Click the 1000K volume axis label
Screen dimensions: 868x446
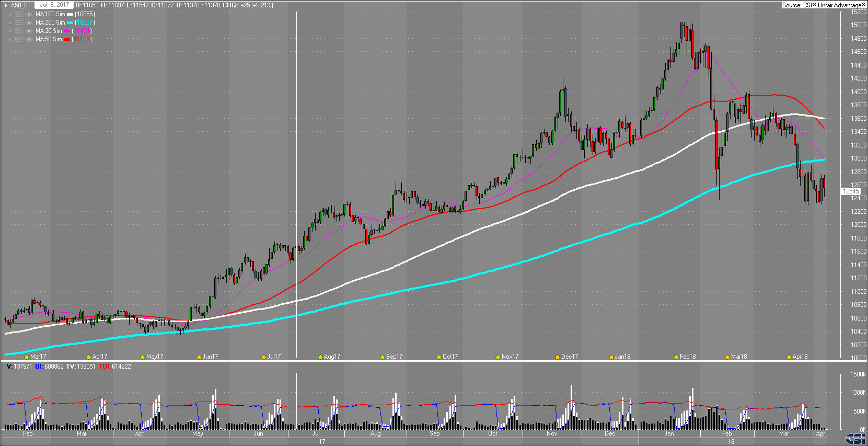click(x=859, y=393)
